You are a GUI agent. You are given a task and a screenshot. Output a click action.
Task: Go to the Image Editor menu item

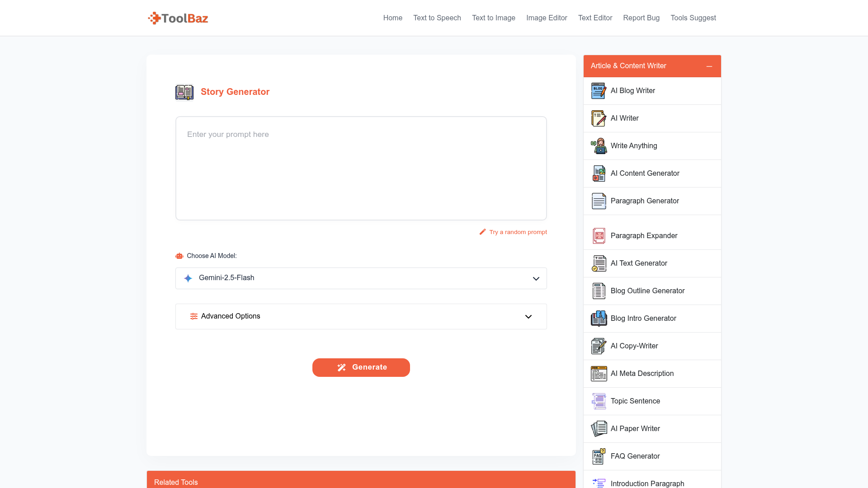546,18
